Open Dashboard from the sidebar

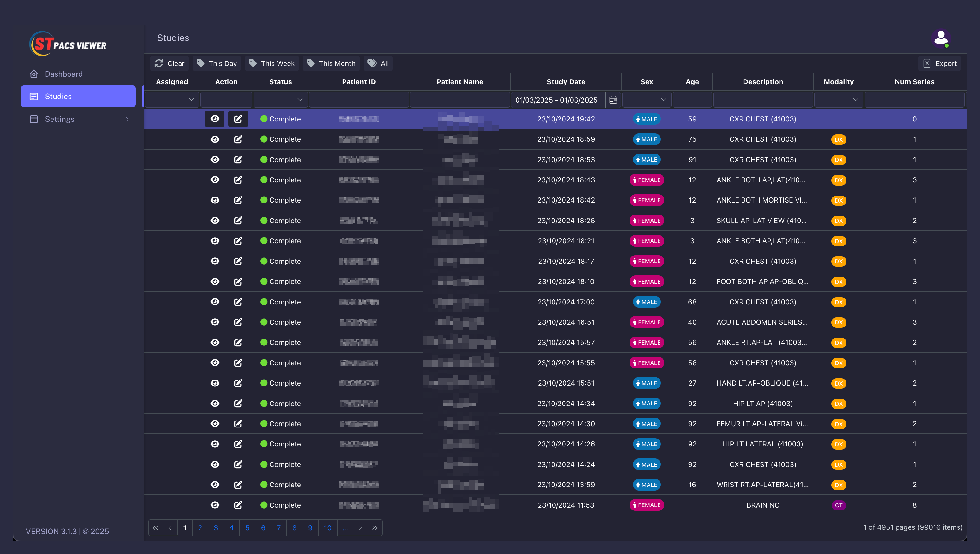pos(63,74)
